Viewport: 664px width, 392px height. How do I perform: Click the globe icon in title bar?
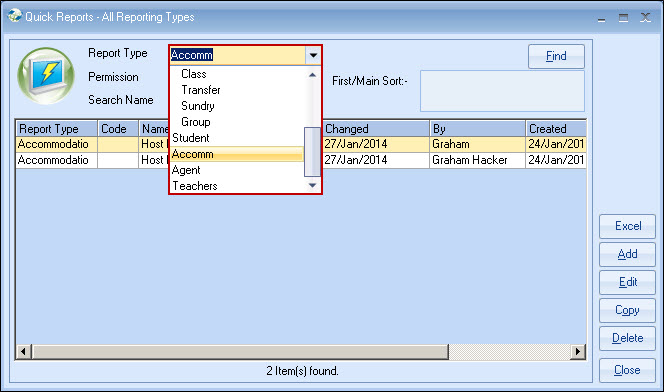click(14, 16)
